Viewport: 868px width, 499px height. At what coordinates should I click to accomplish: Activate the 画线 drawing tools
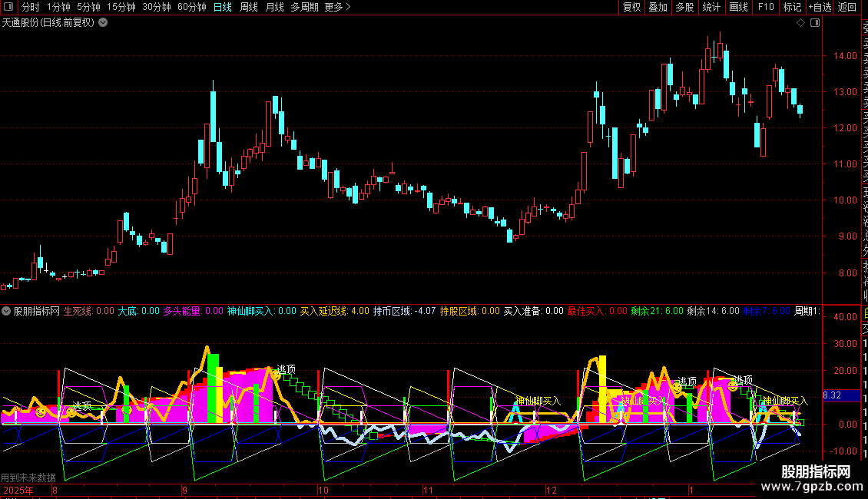(x=738, y=7)
